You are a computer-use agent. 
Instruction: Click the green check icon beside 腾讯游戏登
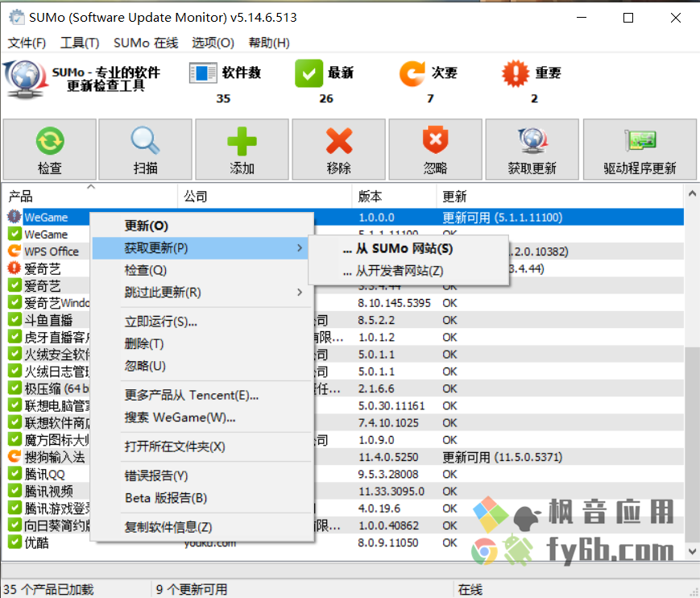click(14, 508)
